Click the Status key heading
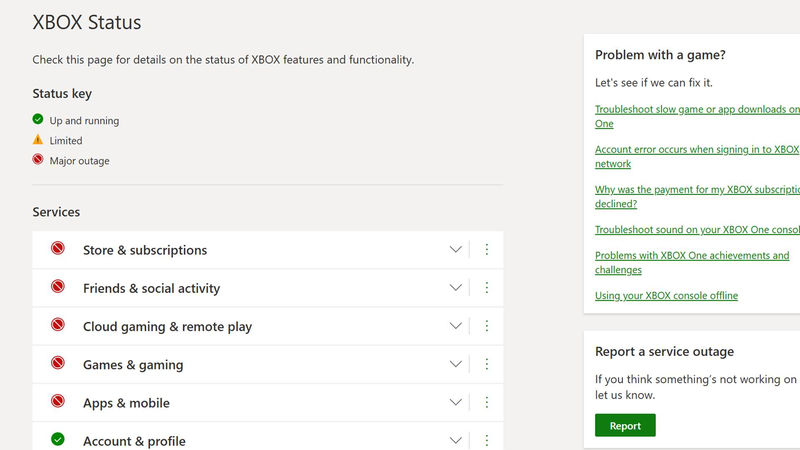The height and width of the screenshot is (450, 800). click(x=62, y=94)
